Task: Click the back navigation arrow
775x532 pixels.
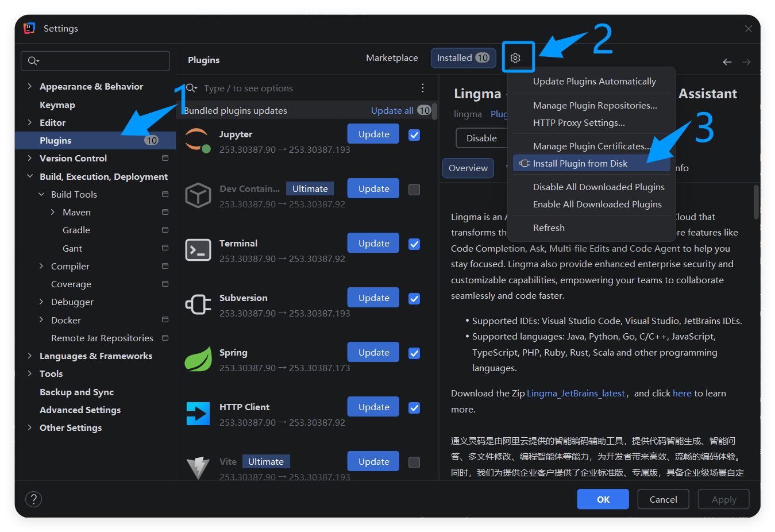Action: (727, 62)
